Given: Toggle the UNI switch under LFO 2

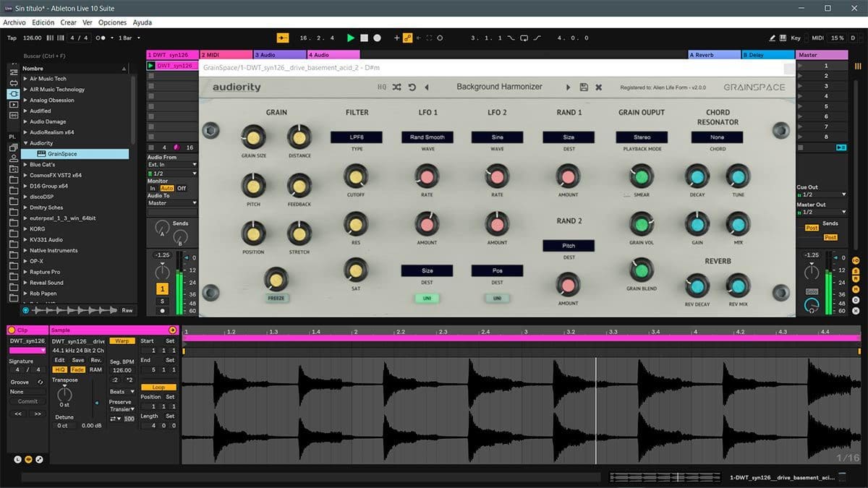Looking at the screenshot, I should (497, 298).
